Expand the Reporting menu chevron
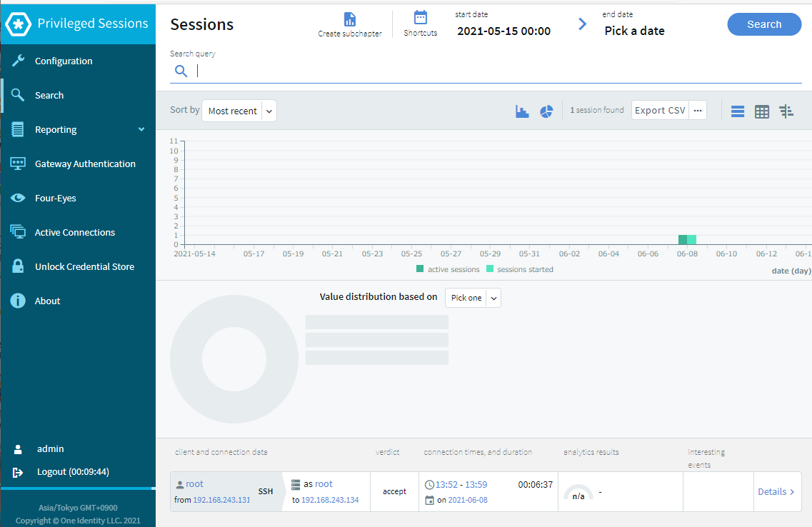The width and height of the screenshot is (812, 527). pyautogui.click(x=141, y=129)
